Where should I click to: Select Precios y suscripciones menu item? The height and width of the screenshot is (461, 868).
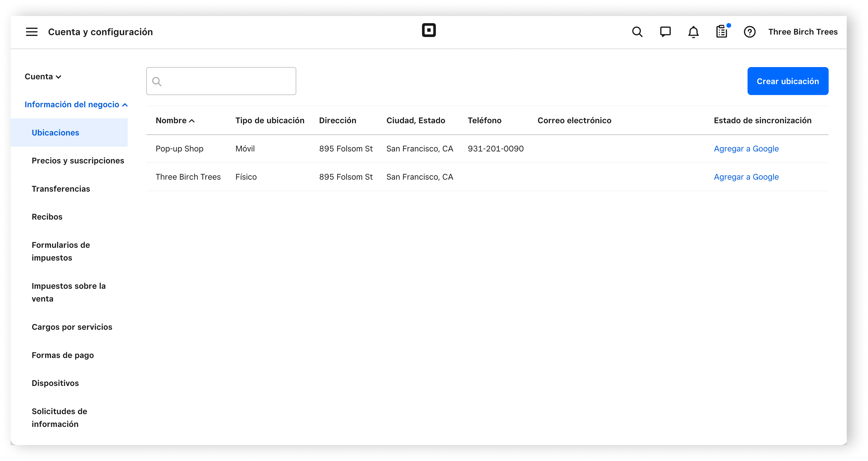pos(78,160)
